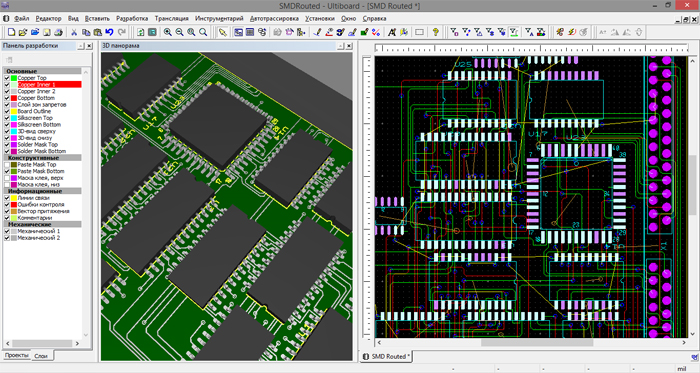The image size is (700, 373).
Task: Open the Файл menu
Action: 21,19
